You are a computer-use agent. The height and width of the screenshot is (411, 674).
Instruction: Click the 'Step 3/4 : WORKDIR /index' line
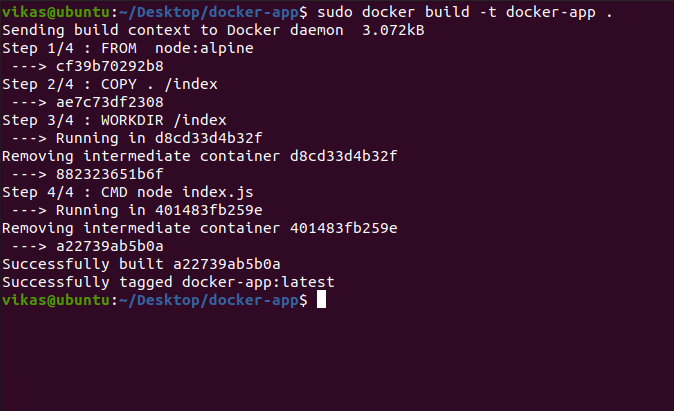tap(114, 120)
